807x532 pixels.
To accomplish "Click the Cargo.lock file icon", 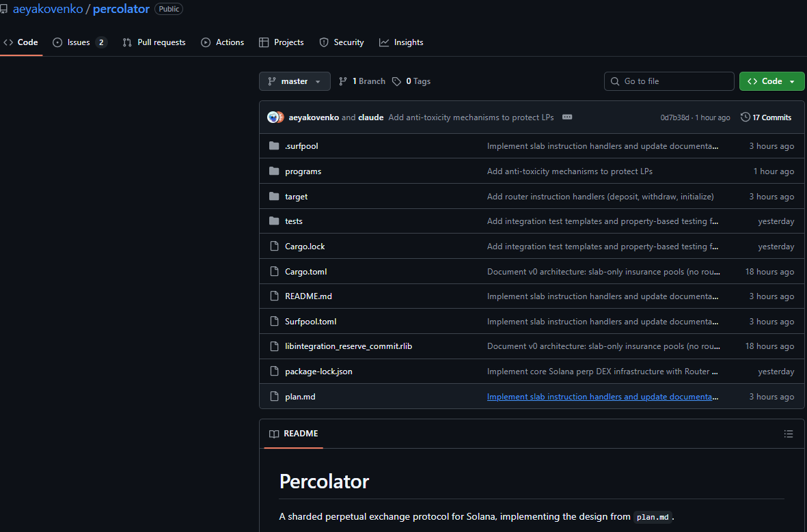I will click(274, 246).
